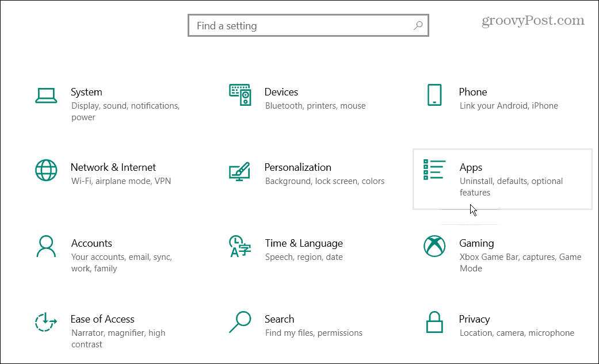The image size is (599, 364).
Task: Click the Privacy padlock icon
Action: pyautogui.click(x=434, y=322)
